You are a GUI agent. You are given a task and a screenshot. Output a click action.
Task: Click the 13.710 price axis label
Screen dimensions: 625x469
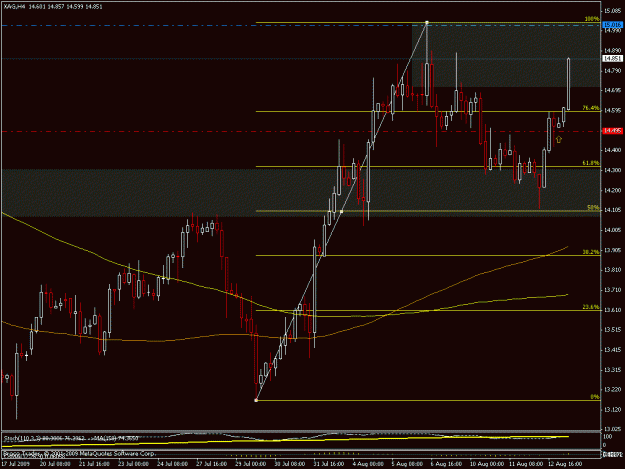[613, 290]
